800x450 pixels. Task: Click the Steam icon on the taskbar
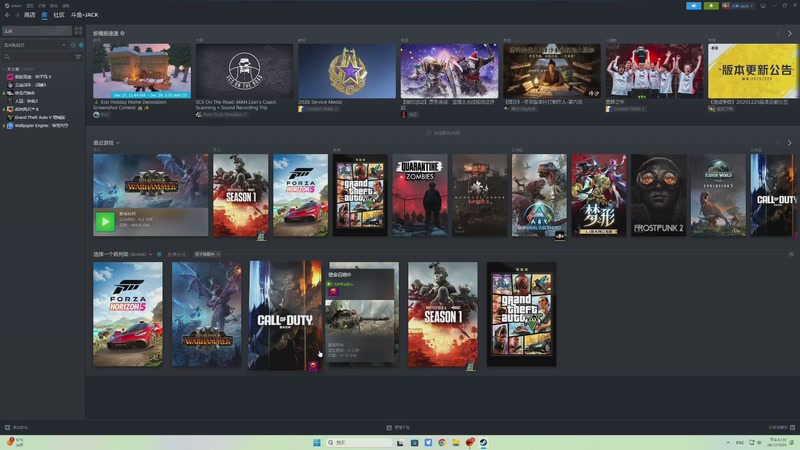coord(483,442)
